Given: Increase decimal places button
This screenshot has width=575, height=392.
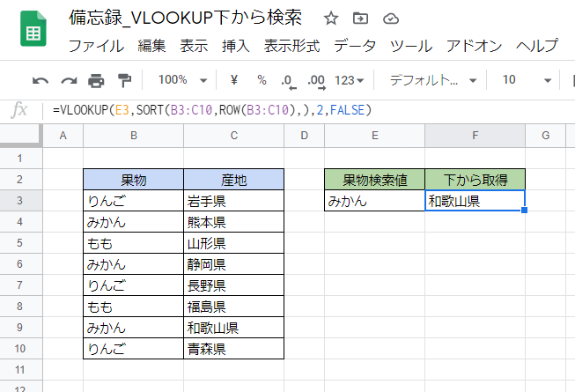Looking at the screenshot, I should point(316,81).
